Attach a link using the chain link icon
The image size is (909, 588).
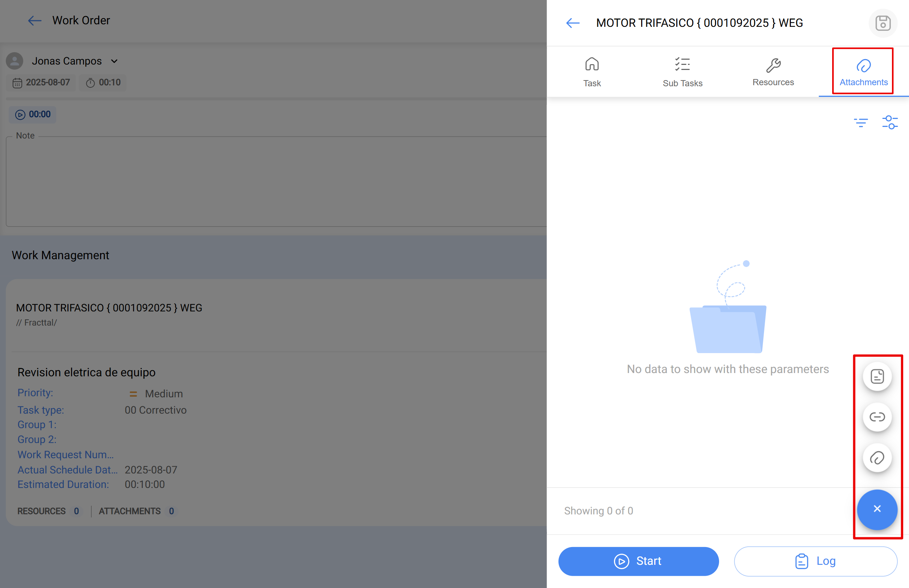click(877, 417)
